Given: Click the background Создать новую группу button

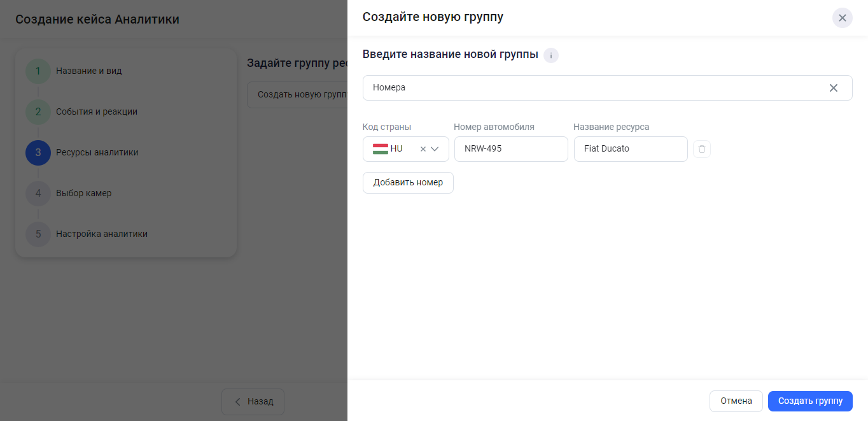Looking at the screenshot, I should pos(297,95).
